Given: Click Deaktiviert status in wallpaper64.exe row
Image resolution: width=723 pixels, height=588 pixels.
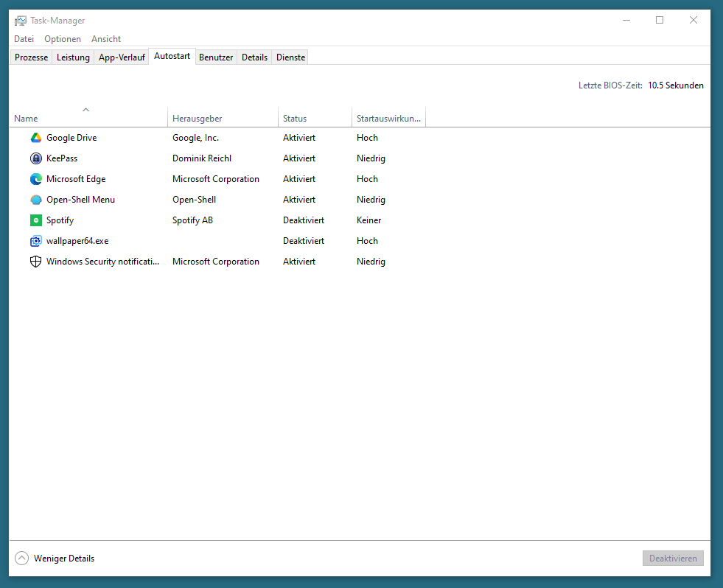Looking at the screenshot, I should coord(304,241).
